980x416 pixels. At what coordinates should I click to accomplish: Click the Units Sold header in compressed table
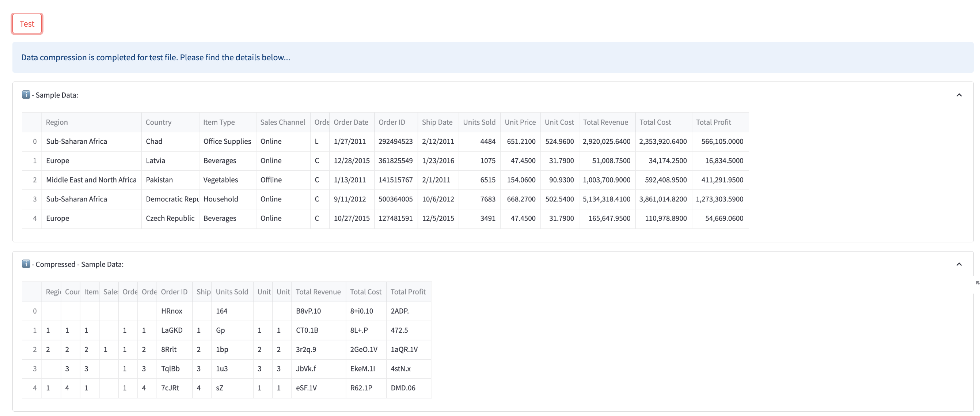(232, 292)
